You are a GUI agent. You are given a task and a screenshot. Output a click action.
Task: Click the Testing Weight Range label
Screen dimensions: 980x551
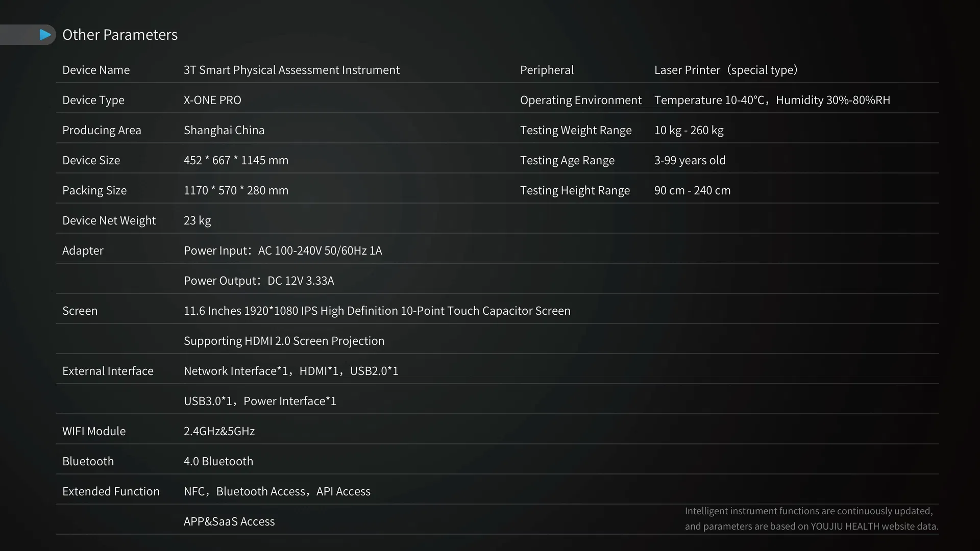point(576,130)
